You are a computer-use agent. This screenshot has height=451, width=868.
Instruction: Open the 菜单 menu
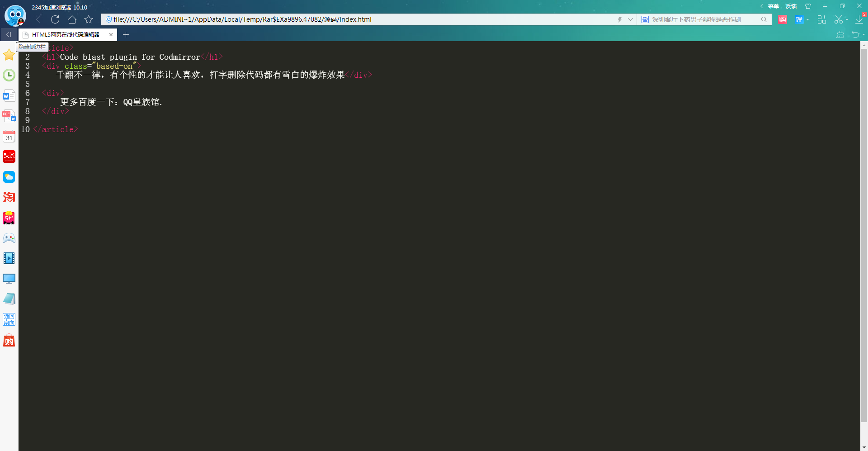[773, 6]
